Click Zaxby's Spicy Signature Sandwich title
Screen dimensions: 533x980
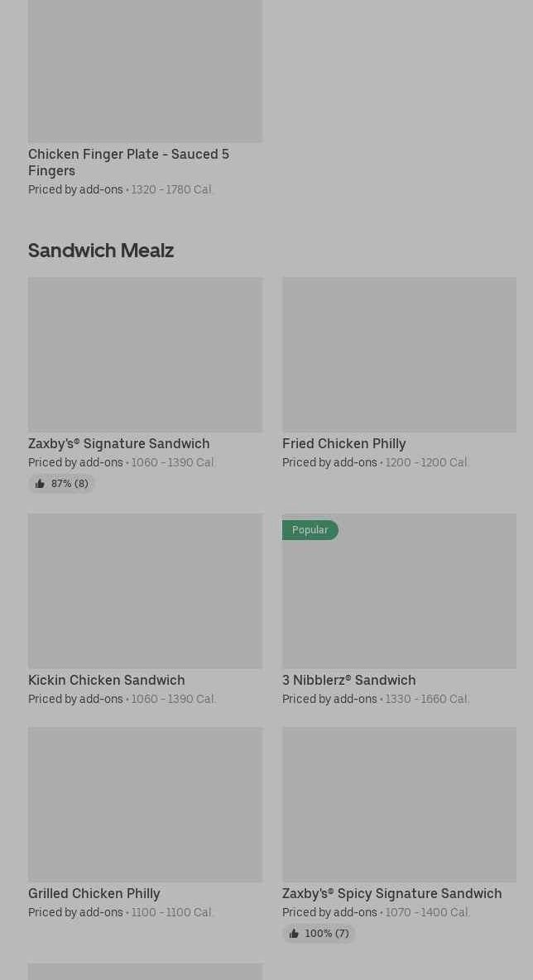pyautogui.click(x=392, y=894)
